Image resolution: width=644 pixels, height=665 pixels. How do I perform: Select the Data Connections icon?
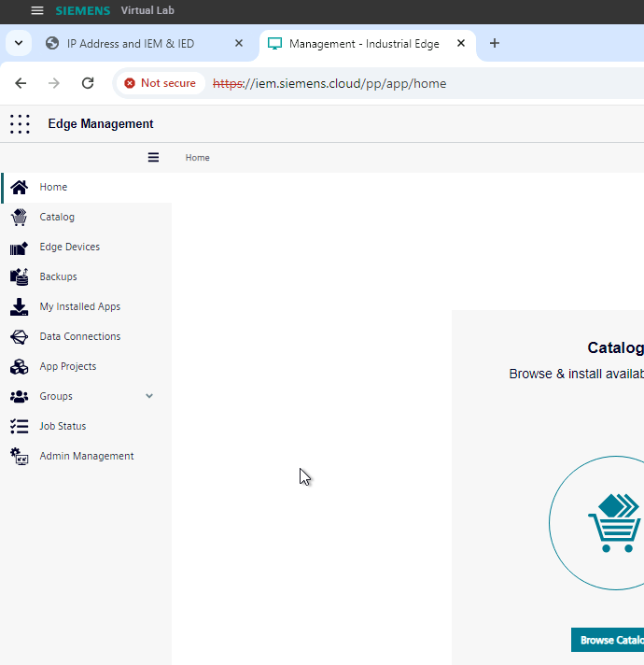pyautogui.click(x=19, y=336)
